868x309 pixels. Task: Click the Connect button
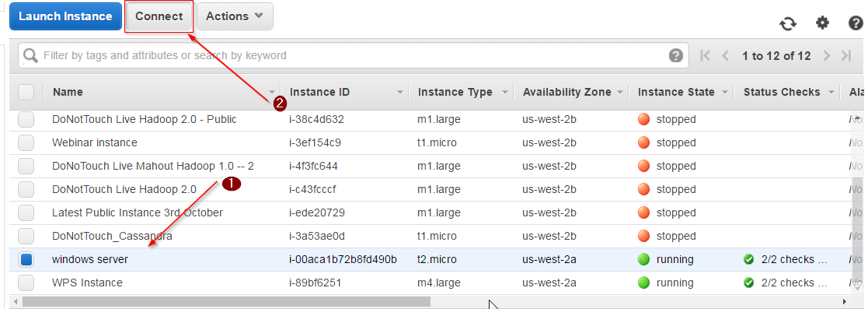click(159, 16)
